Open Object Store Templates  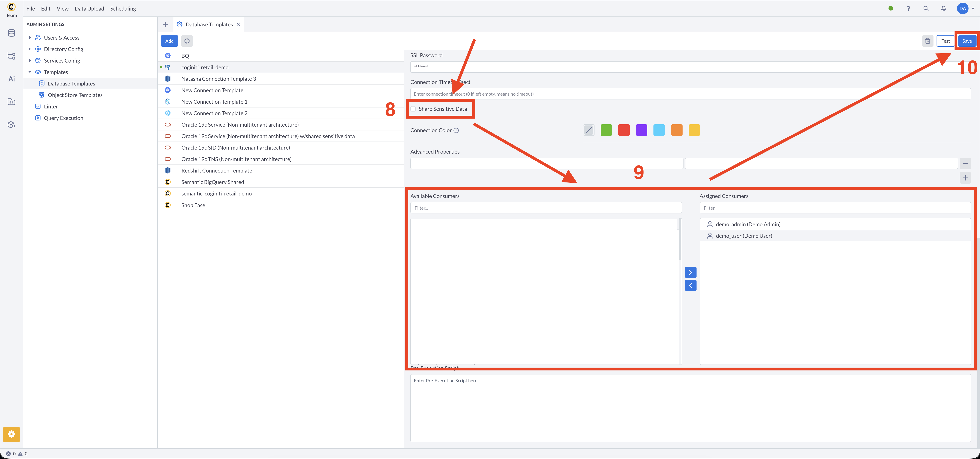coord(75,95)
